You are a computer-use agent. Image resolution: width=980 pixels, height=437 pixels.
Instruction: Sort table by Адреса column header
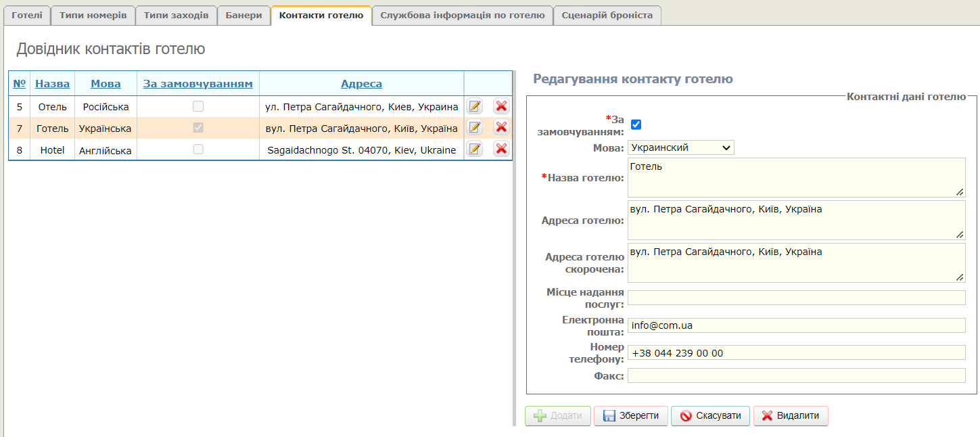click(x=361, y=84)
